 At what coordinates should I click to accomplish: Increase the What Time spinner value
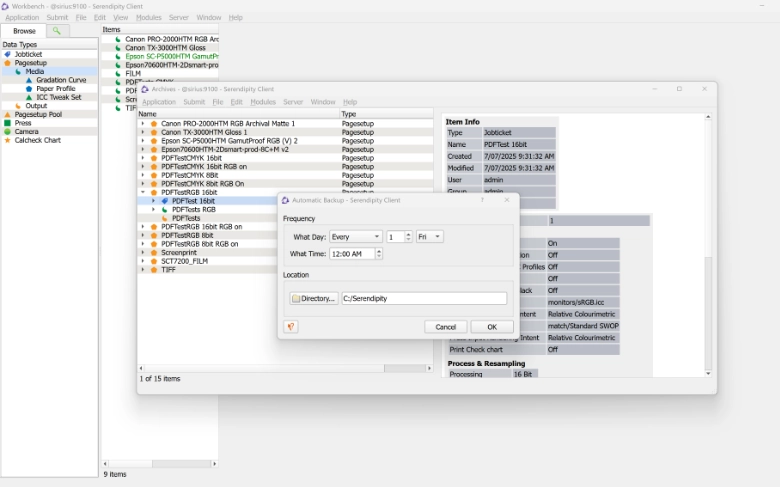[379, 251]
